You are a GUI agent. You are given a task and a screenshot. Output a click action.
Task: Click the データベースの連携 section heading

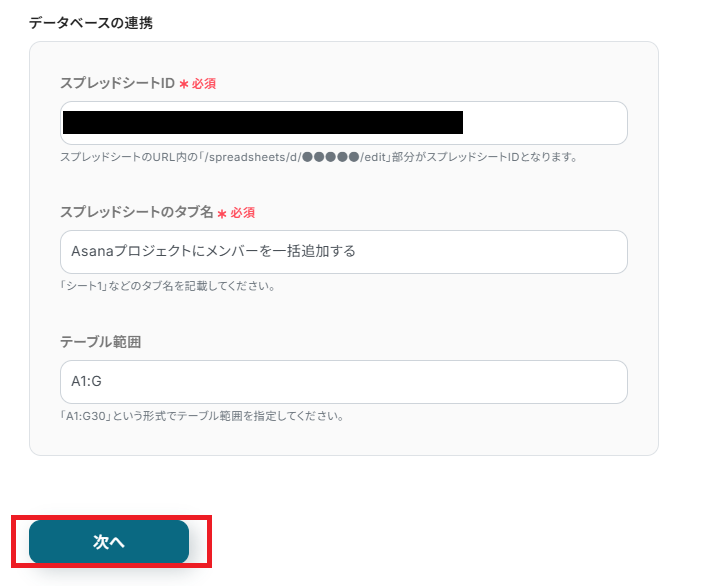[x=91, y=21]
